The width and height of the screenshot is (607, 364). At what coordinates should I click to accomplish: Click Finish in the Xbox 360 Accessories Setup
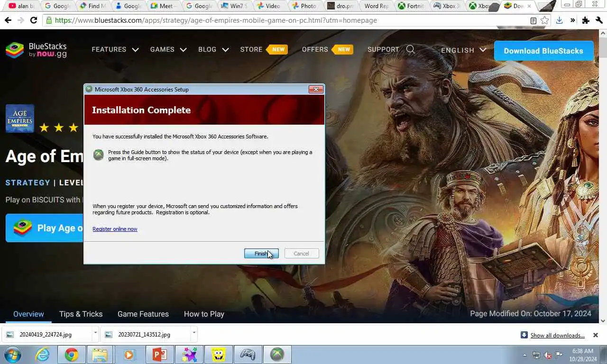point(261,254)
